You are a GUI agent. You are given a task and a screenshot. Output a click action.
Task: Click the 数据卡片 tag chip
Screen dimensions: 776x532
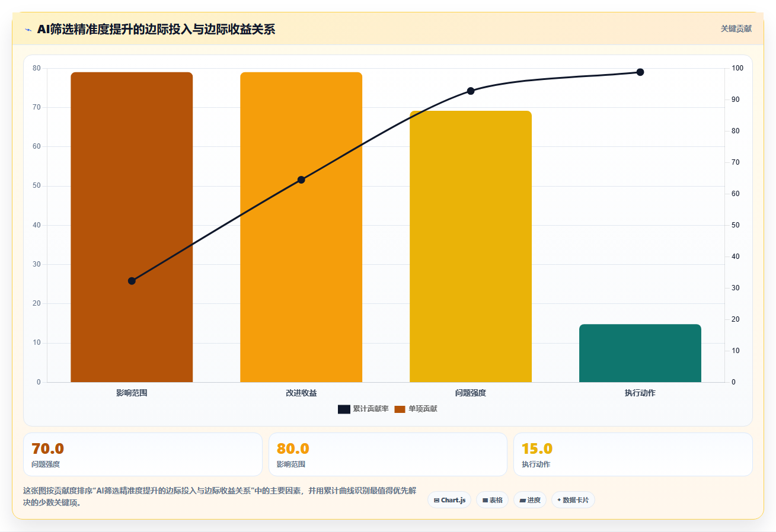[573, 500]
